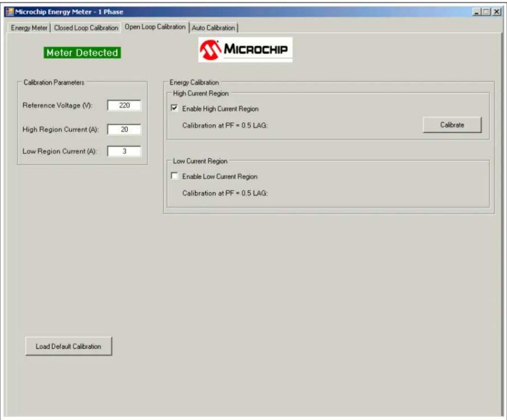Viewport: 507px width, 420px height.
Task: Select the Low Region Current field
Action: [x=124, y=151]
